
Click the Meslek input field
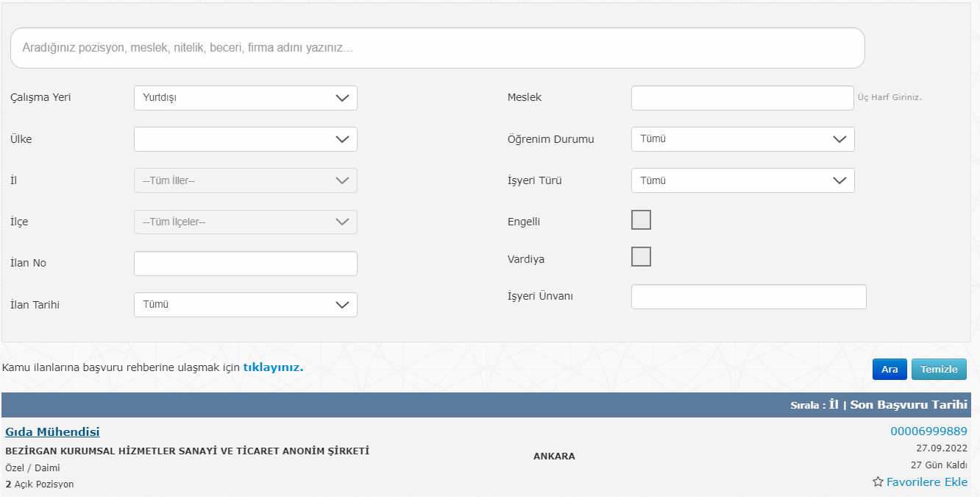point(742,98)
